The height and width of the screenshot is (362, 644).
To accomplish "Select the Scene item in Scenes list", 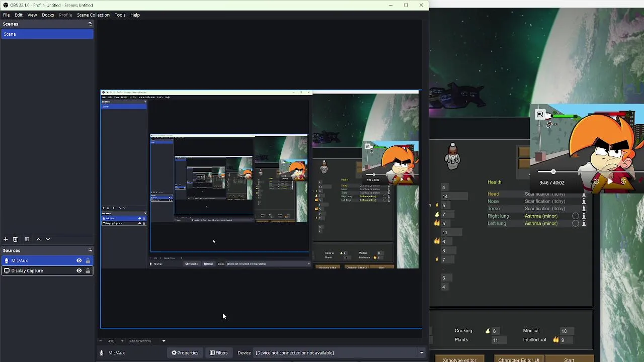I will [47, 34].
